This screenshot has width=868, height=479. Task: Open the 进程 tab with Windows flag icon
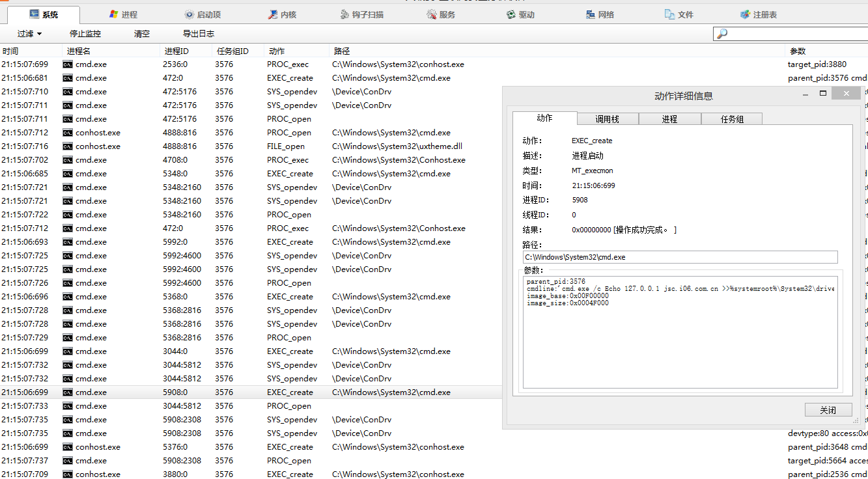coord(123,14)
